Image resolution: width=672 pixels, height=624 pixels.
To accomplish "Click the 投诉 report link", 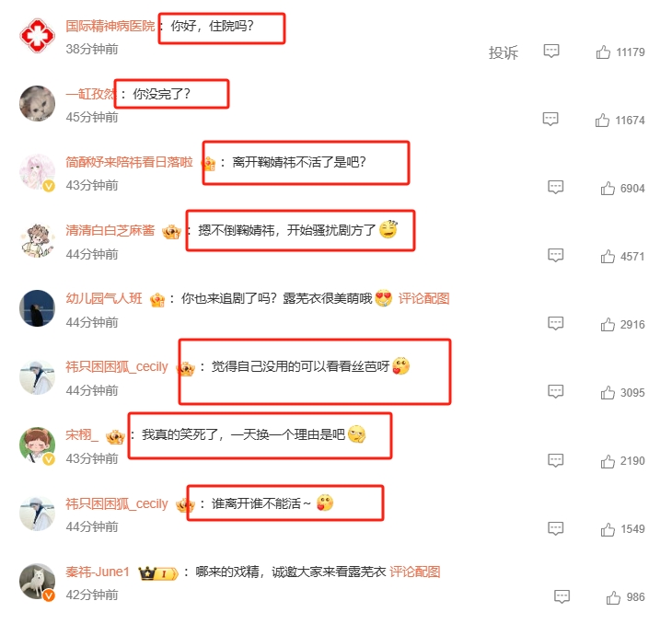I will (x=504, y=52).
